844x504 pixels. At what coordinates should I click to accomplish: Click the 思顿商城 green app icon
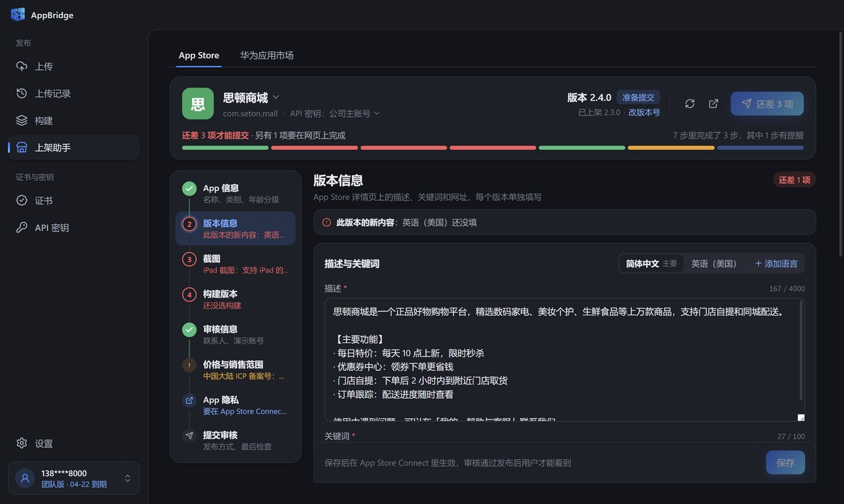pos(198,104)
